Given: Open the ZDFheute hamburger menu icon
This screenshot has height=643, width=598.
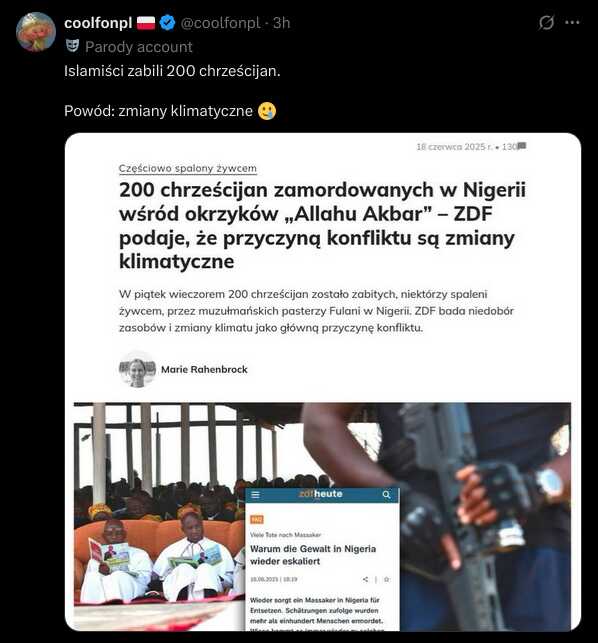Looking at the screenshot, I should pyautogui.click(x=256, y=495).
